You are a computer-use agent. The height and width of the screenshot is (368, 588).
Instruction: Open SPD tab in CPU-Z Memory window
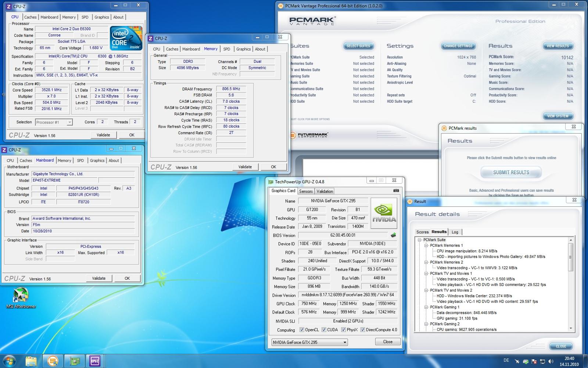point(227,49)
